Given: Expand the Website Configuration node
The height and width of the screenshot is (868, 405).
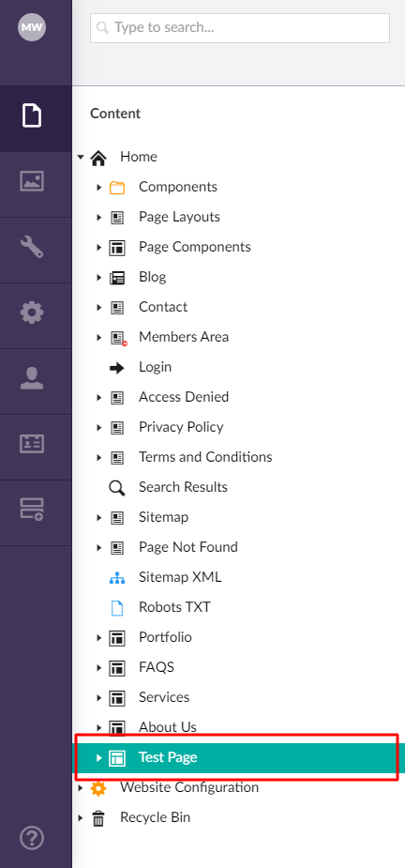Looking at the screenshot, I should pos(81,787).
